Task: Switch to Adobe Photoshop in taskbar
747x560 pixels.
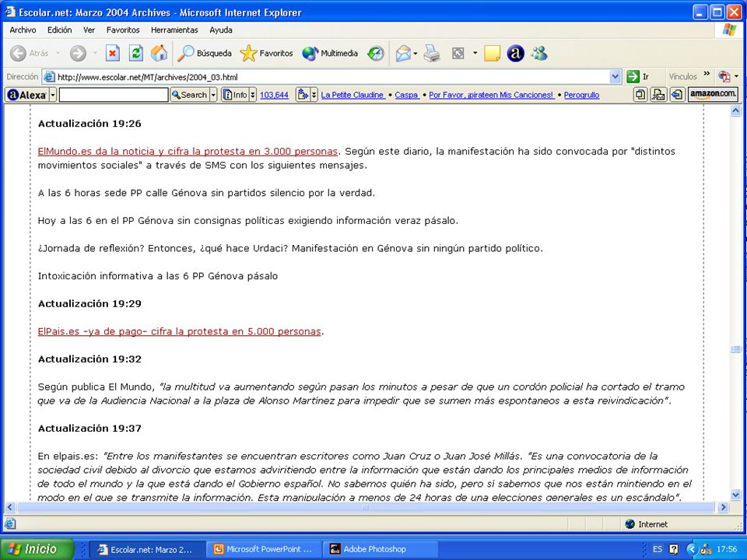Action: (x=380, y=549)
